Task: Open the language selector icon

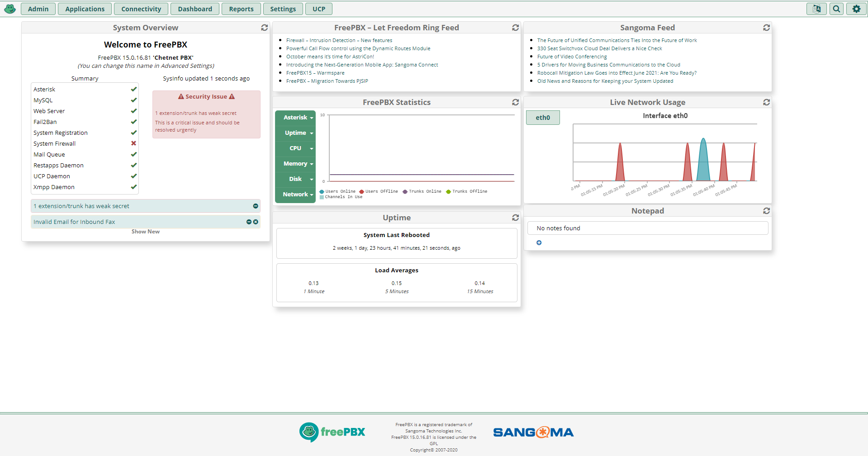Action: coord(816,9)
